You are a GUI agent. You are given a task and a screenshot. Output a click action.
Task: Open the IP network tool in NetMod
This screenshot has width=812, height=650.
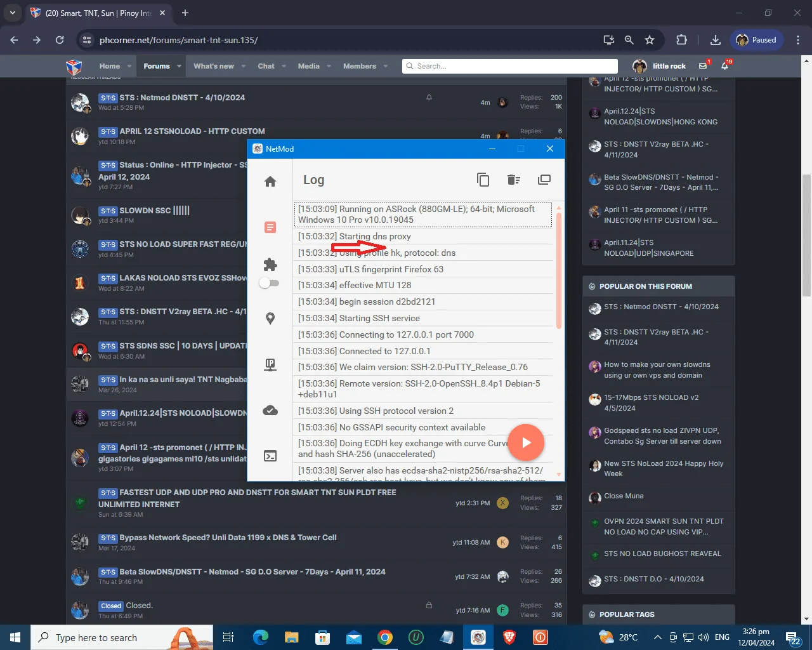[x=270, y=364]
